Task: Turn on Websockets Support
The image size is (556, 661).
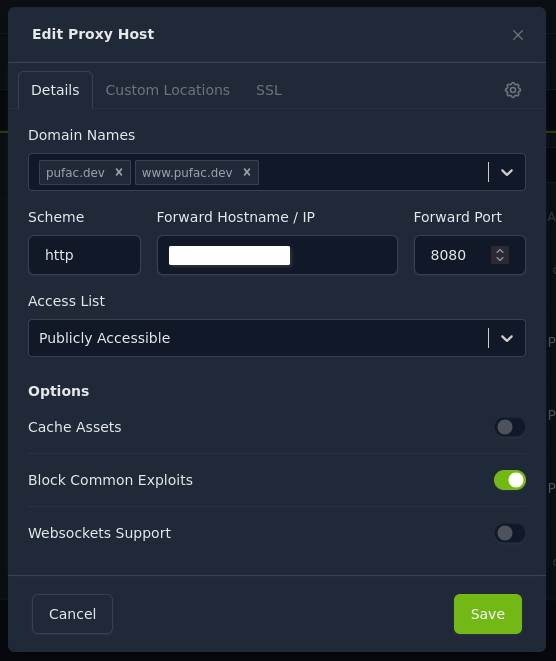Action: (510, 533)
